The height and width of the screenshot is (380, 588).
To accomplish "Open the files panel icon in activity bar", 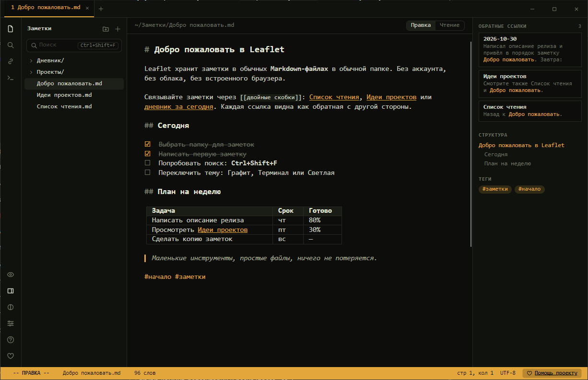I will tap(11, 29).
